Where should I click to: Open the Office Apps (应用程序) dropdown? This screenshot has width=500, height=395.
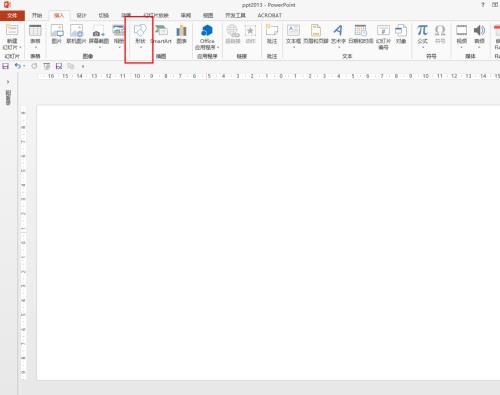pos(218,47)
